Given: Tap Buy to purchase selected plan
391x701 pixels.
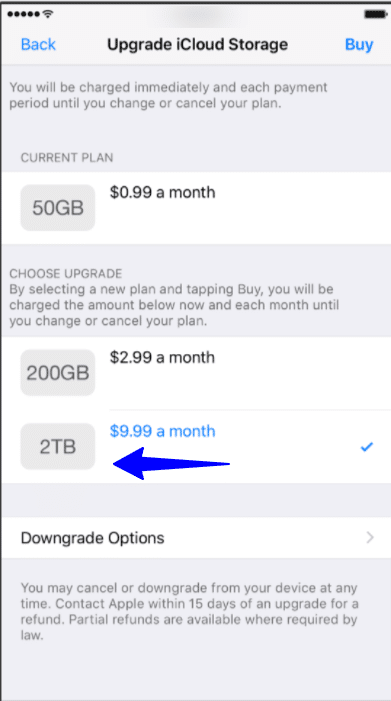Looking at the screenshot, I should pyautogui.click(x=359, y=45).
